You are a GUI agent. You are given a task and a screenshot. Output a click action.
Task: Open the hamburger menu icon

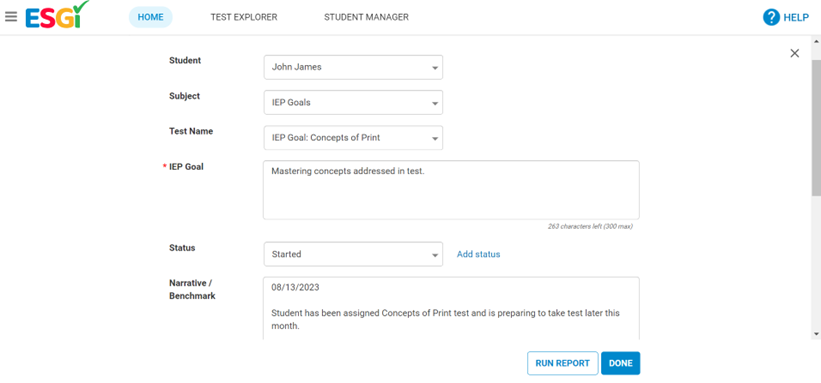pos(11,17)
